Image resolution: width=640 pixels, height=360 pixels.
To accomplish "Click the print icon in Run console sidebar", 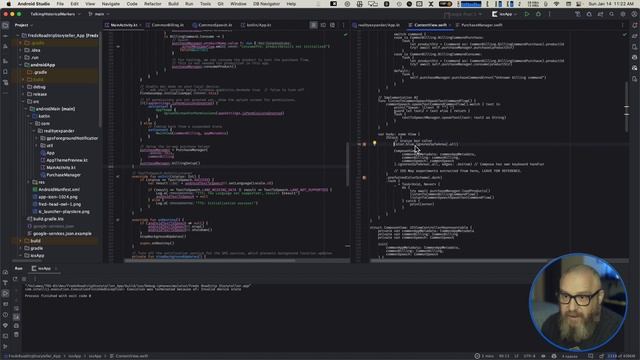I will pos(16,326).
